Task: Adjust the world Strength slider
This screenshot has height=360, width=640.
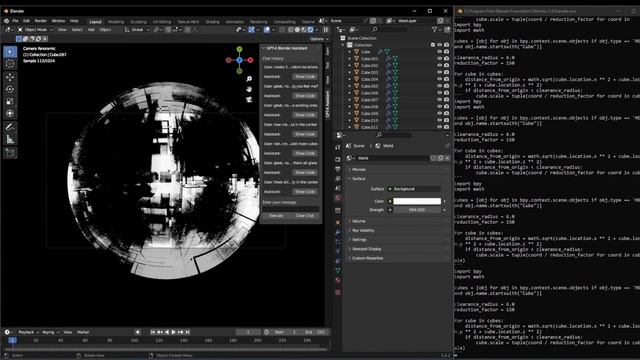Action: coord(417,210)
